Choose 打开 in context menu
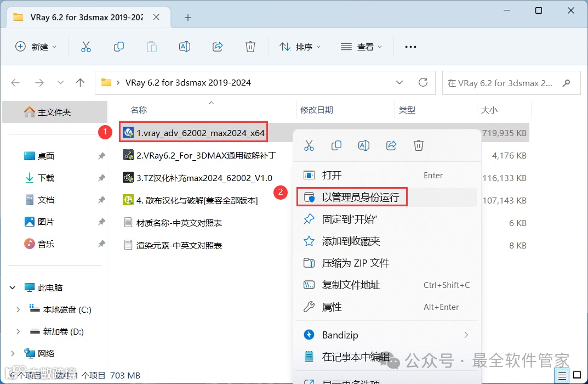 (387, 176)
